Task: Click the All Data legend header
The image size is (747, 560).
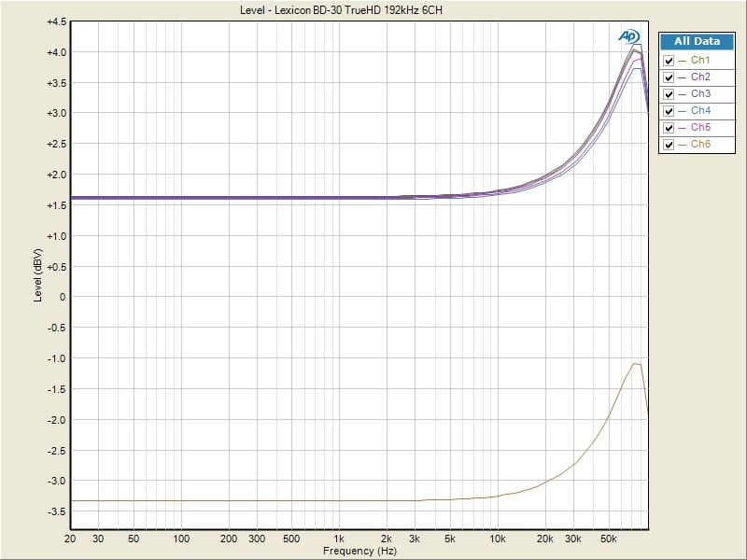Action: point(697,42)
